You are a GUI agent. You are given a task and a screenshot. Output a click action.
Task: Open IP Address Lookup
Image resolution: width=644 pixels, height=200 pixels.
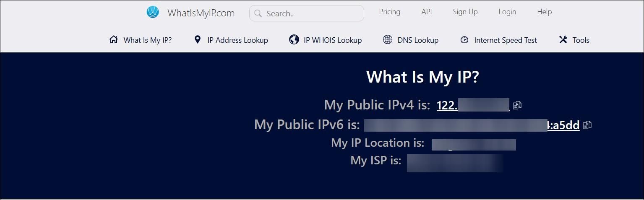tap(237, 40)
